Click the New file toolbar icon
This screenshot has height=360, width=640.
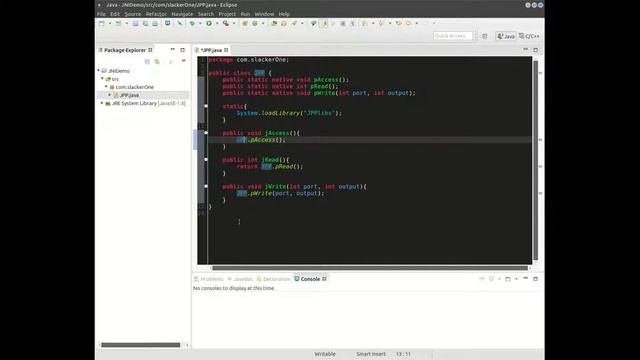[x=102, y=24]
